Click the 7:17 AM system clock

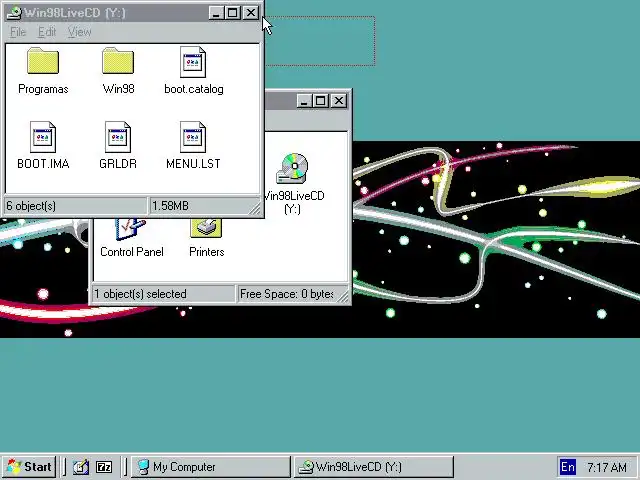[607, 467]
